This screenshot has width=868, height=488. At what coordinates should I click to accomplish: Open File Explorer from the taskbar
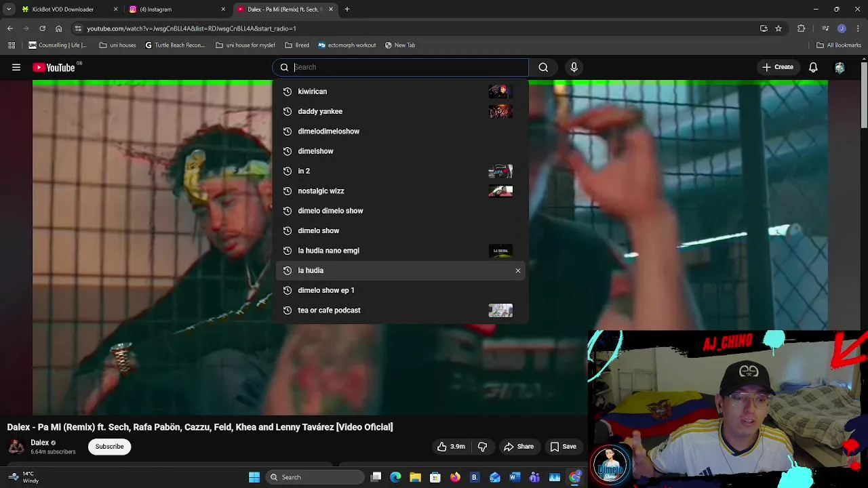(x=415, y=477)
